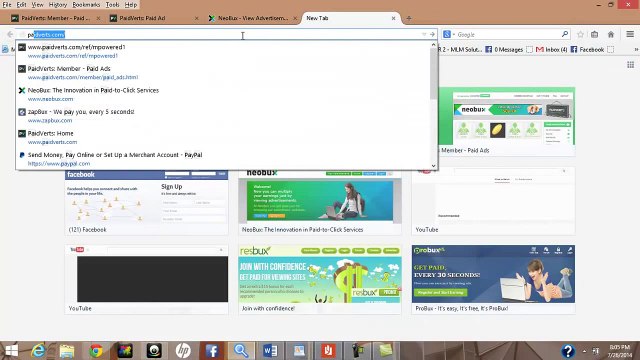Toggle new tab grid view icon

point(631,64)
